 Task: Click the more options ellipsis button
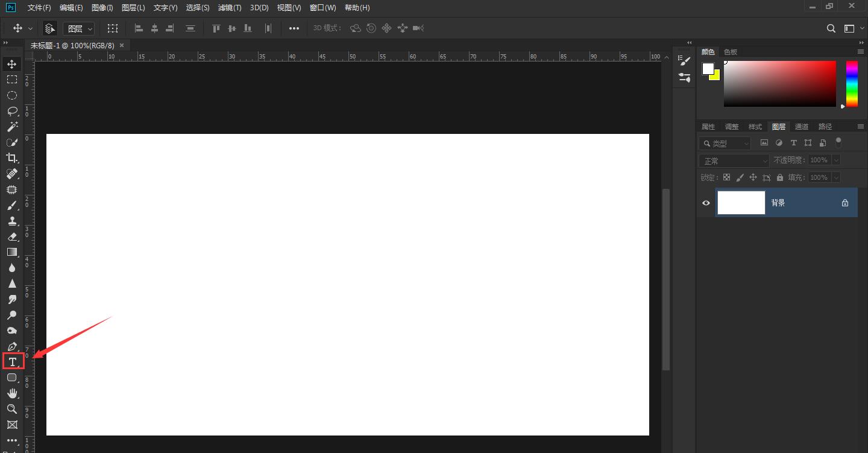pyautogui.click(x=294, y=28)
